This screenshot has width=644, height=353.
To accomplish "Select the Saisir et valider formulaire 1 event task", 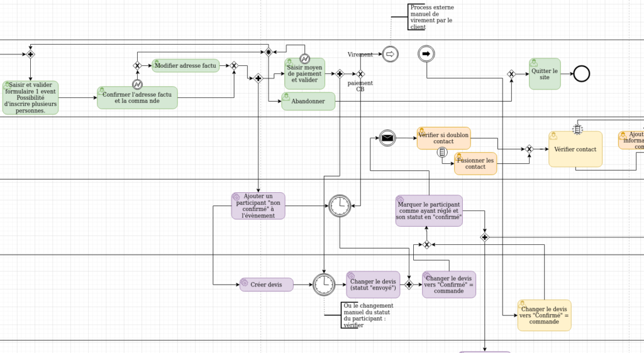I will click(30, 97).
